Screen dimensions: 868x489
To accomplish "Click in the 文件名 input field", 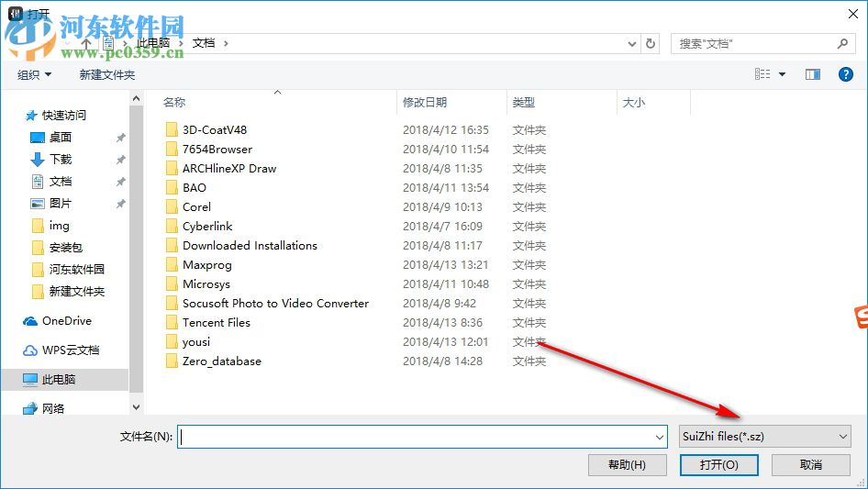I will tap(422, 437).
